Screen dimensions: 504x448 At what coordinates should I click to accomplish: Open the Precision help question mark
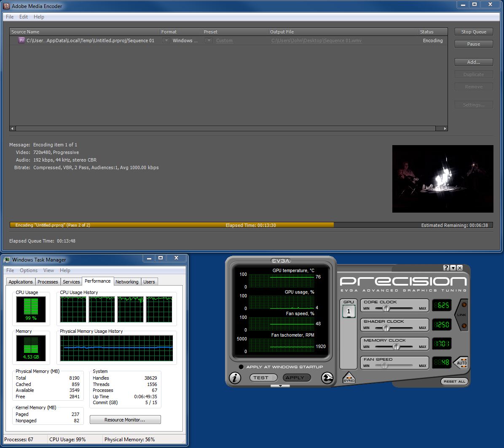pyautogui.click(x=446, y=268)
